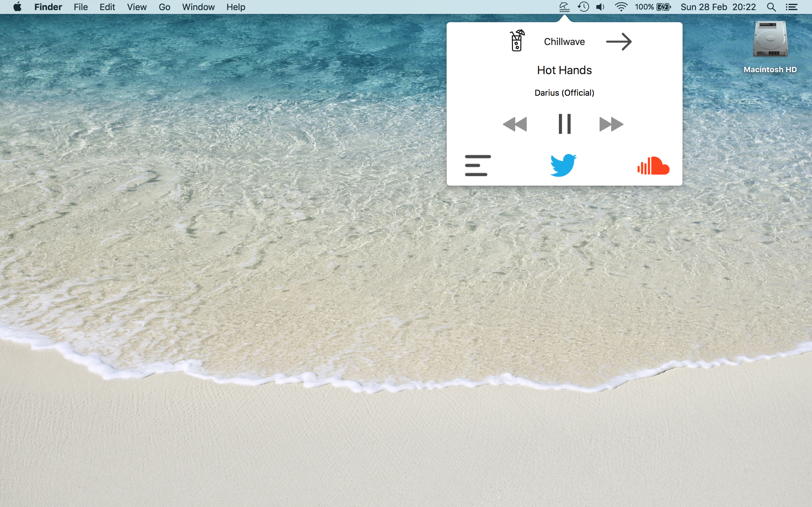Click the cocktail drink genre icon

click(x=517, y=41)
